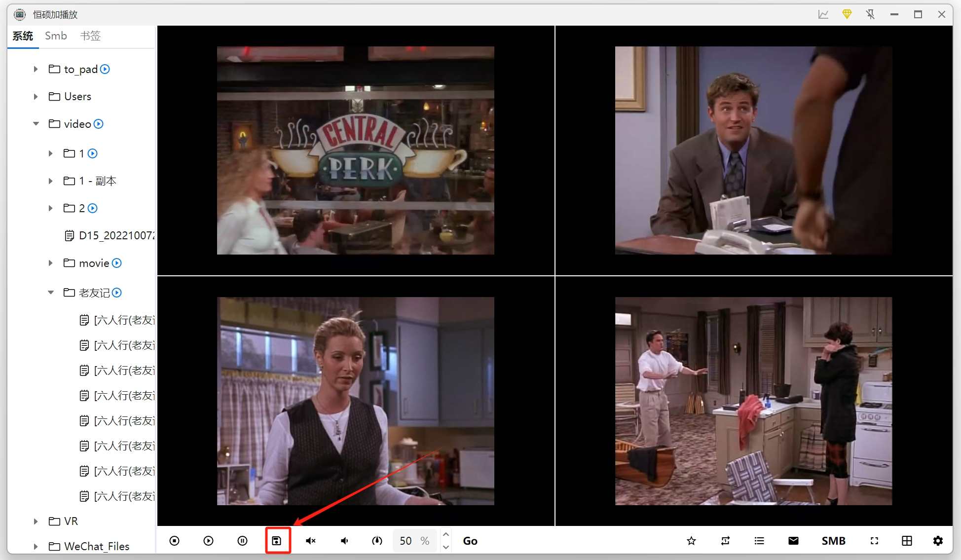Viewport: 961px width, 560px height.
Task: Expand the to_pad folder
Action: pos(36,69)
